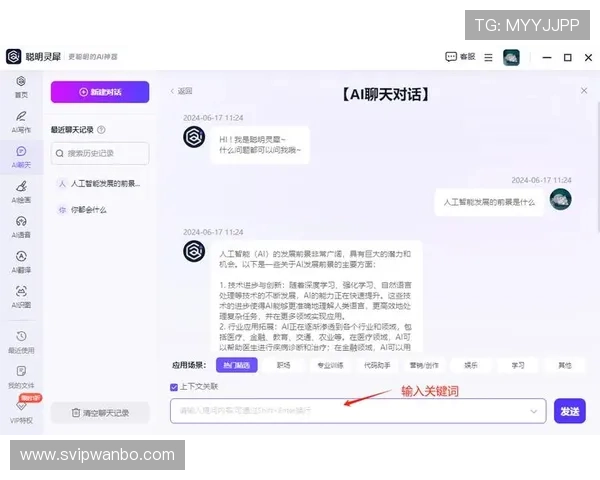This screenshot has width=600, height=480.
Task: Select the 营销/创作 scenario tab
Action: (x=424, y=365)
